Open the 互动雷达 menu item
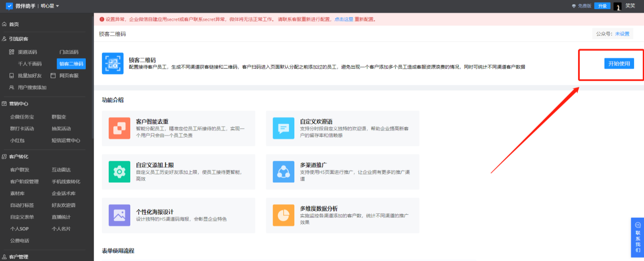644x261 pixels. coord(61,170)
